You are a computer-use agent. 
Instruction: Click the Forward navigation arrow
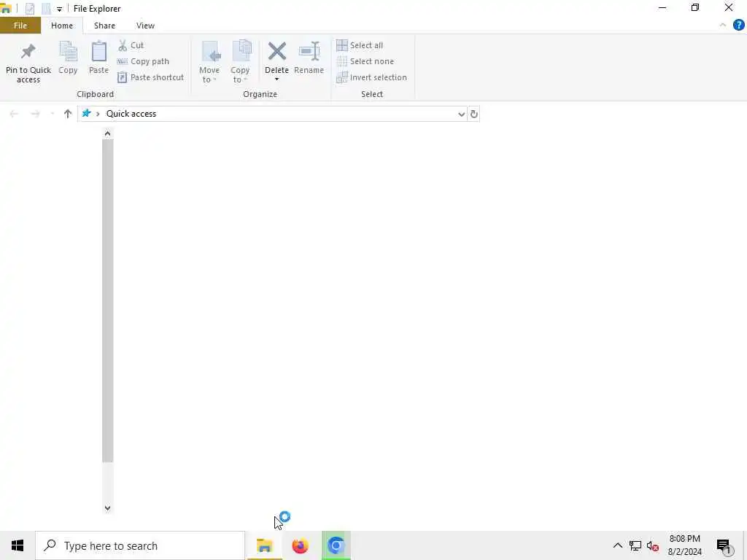click(x=35, y=114)
